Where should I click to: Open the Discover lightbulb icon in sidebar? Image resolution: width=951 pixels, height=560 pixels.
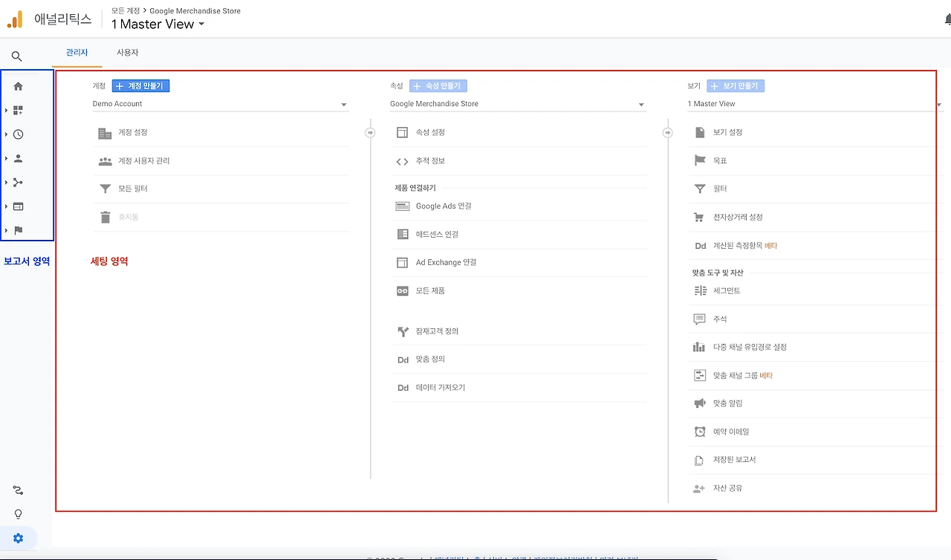18,514
